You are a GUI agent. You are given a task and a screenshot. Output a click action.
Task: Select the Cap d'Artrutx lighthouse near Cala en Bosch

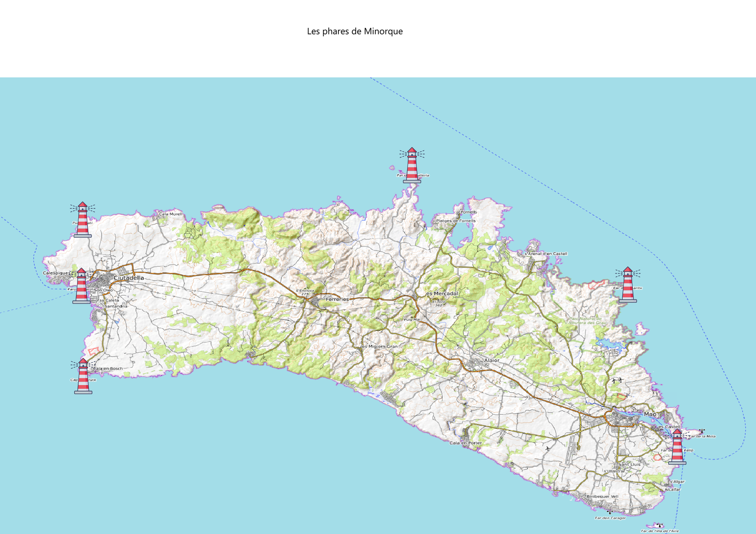click(x=83, y=376)
